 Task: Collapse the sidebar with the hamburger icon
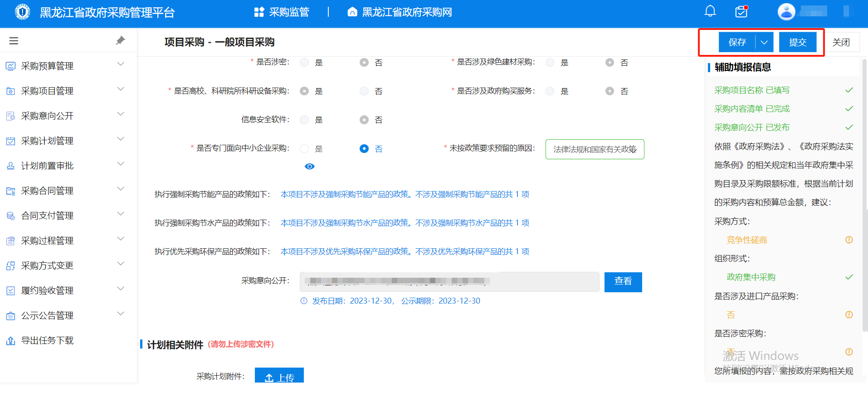(14, 41)
